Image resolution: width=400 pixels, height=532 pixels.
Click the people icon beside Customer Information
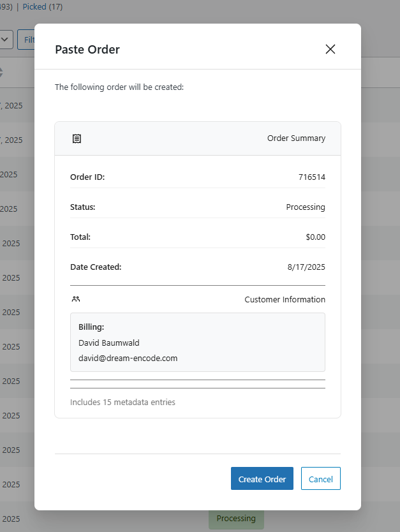click(77, 299)
